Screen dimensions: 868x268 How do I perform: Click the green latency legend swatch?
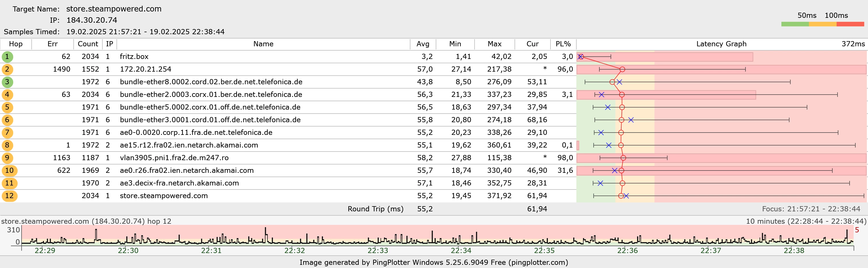coord(795,24)
